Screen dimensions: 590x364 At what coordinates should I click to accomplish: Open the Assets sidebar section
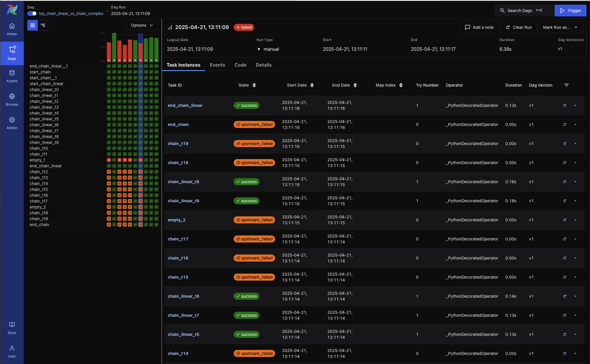coord(12,76)
